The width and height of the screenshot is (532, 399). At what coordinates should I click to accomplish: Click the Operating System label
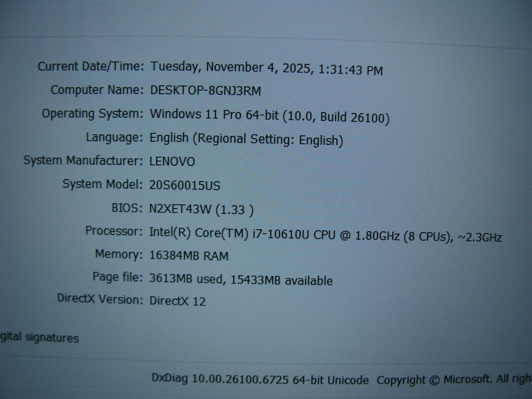[x=92, y=114]
